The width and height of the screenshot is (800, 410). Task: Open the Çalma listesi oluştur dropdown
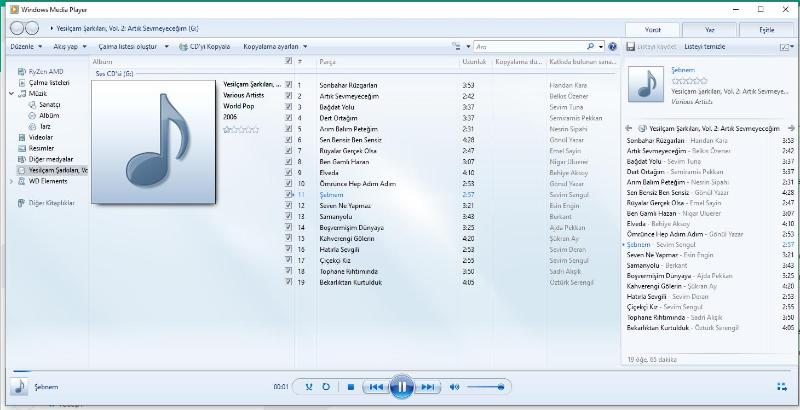tap(133, 46)
